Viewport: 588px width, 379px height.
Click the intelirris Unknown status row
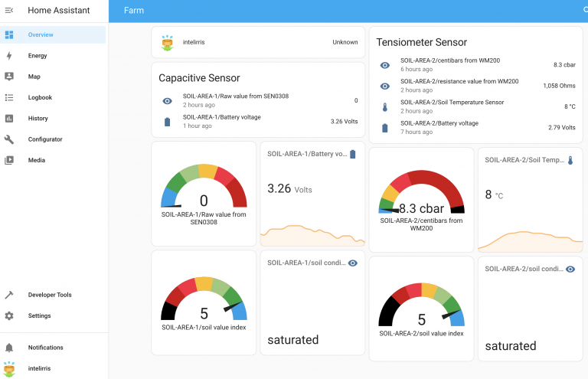click(x=257, y=42)
